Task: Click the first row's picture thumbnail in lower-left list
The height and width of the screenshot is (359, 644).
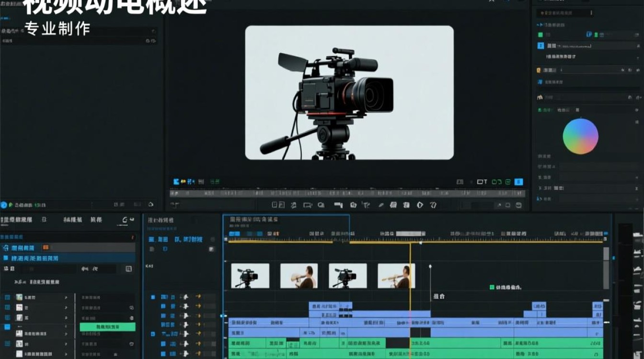Action: (x=19, y=297)
